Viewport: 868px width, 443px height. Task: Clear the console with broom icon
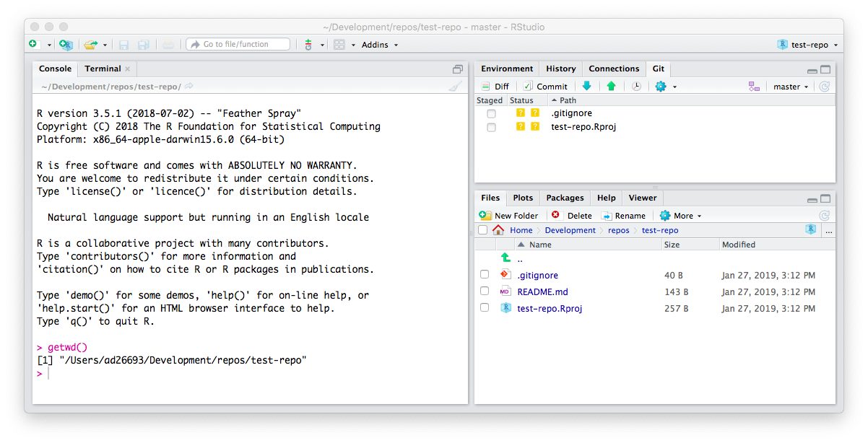(454, 87)
